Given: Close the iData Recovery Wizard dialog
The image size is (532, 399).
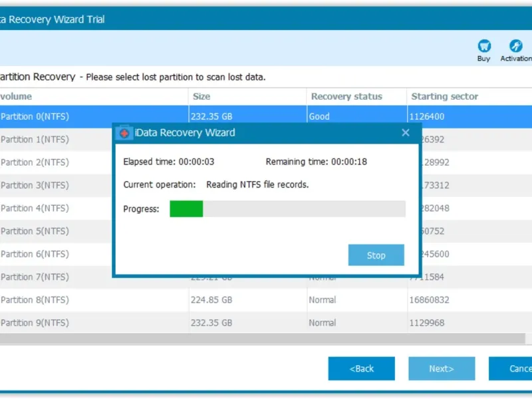Looking at the screenshot, I should pyautogui.click(x=406, y=132).
